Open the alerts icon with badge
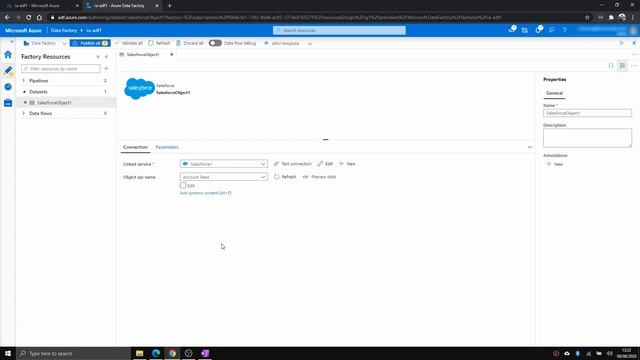The image size is (640, 360). pyautogui.click(x=538, y=30)
